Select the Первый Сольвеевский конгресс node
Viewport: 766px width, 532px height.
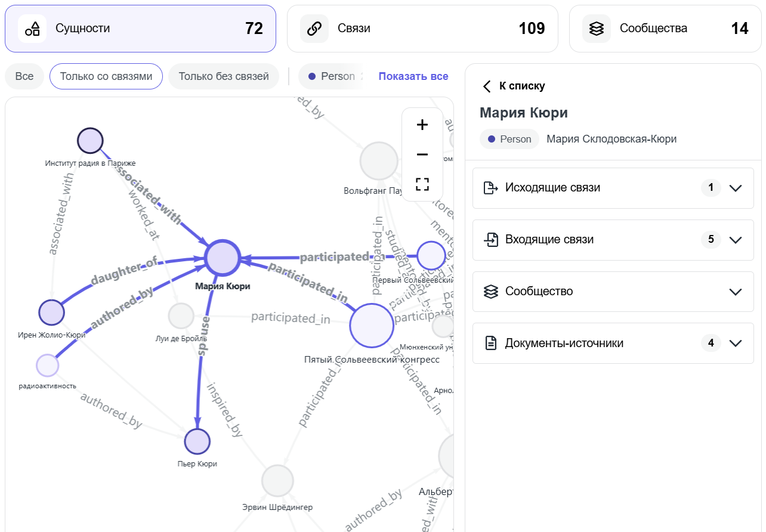click(x=431, y=256)
